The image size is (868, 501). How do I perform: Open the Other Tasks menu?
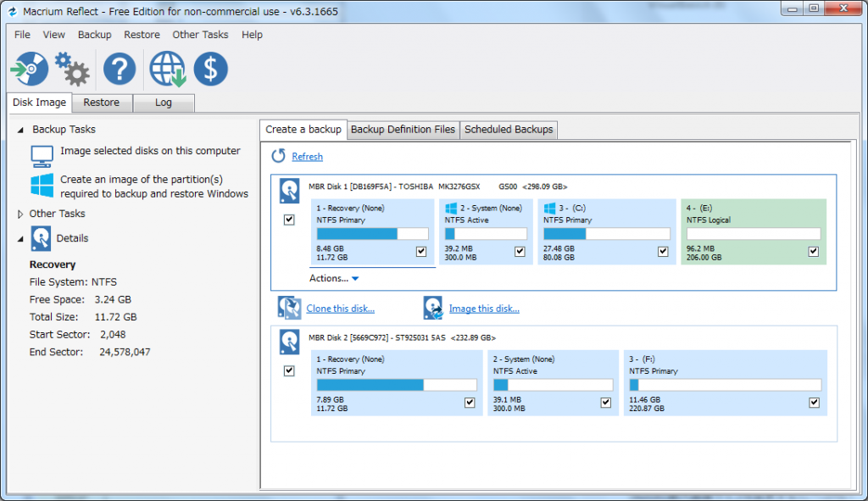200,34
